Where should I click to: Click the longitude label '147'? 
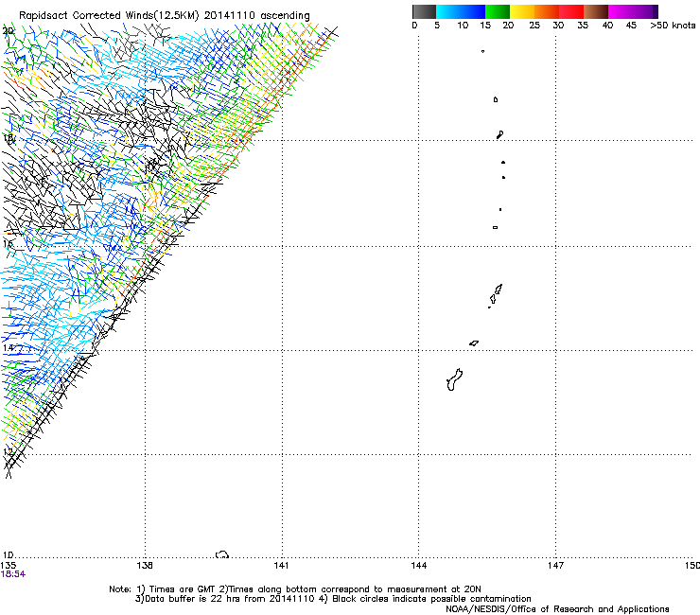click(555, 566)
